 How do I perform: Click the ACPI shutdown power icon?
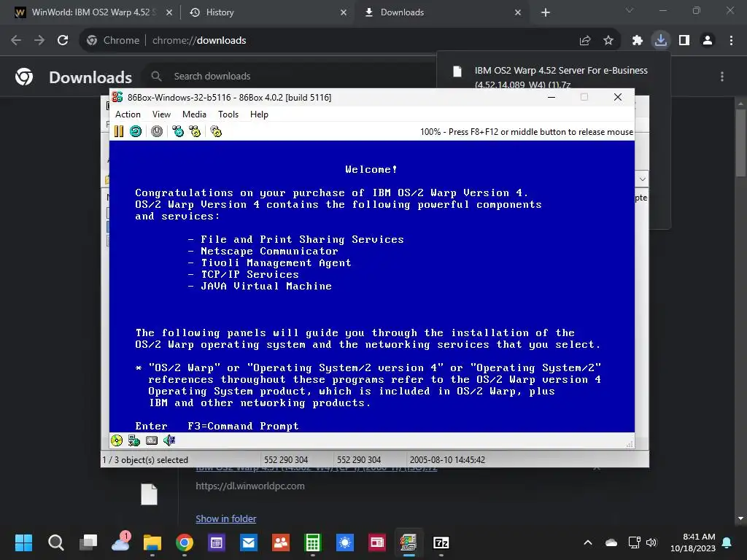[x=157, y=131]
